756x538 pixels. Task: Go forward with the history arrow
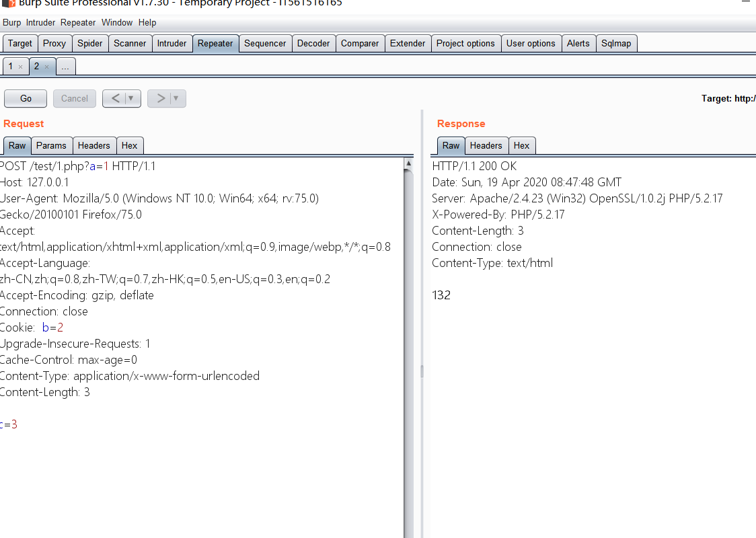161,98
